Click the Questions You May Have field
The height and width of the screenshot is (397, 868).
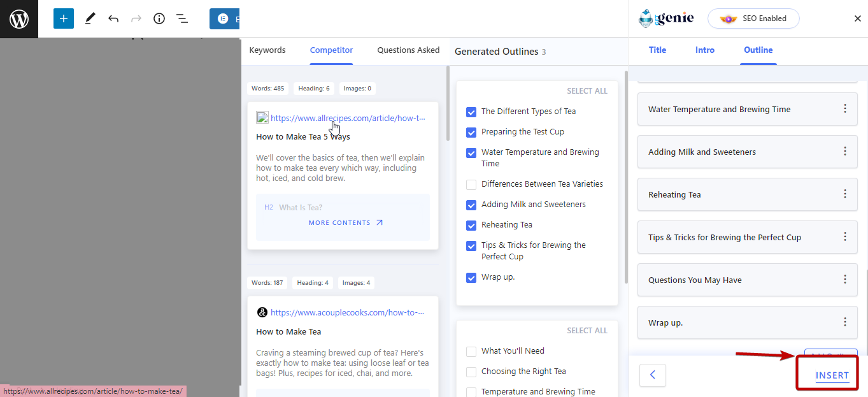(x=747, y=280)
